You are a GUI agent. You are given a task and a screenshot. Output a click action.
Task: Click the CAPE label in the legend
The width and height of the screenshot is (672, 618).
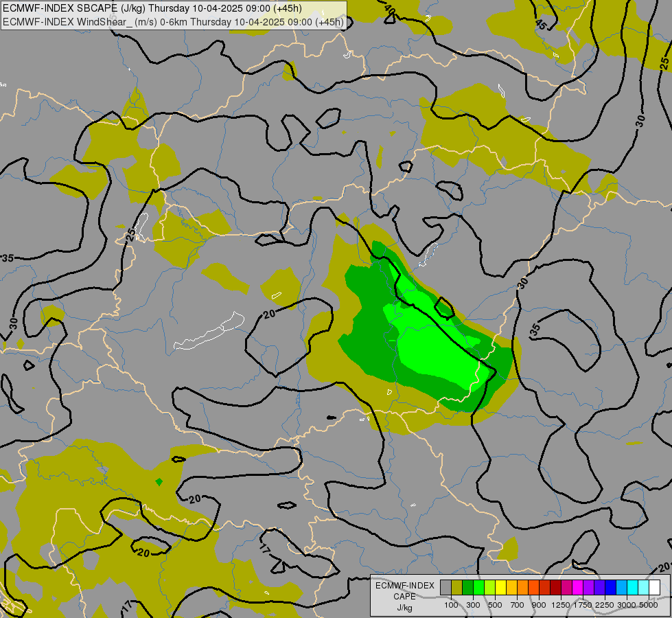404,597
